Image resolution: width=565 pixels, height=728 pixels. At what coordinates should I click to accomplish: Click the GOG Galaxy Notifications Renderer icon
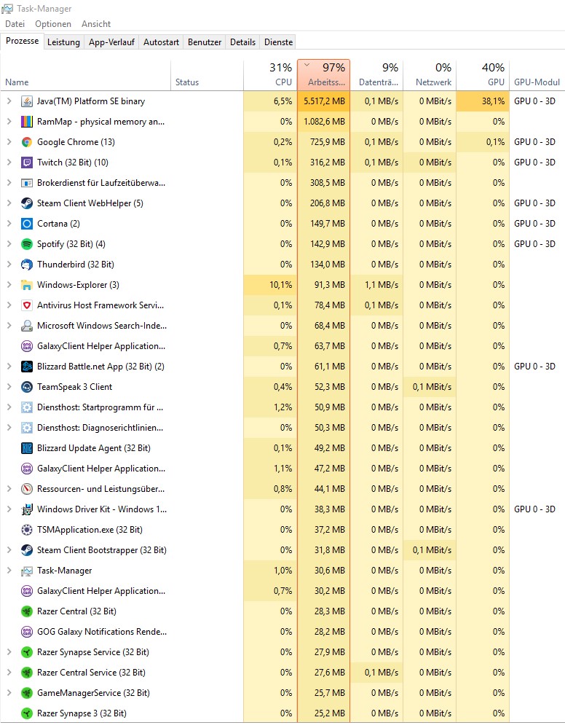27,632
